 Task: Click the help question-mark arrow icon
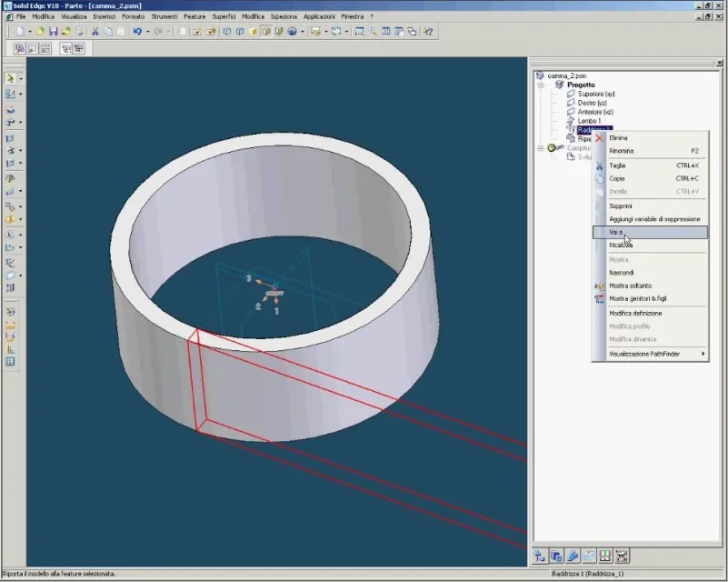[x=427, y=32]
